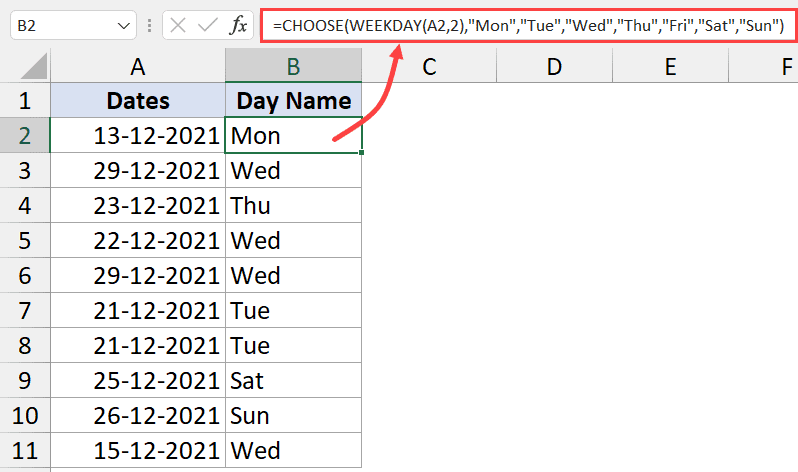Click the Insert Function fx icon

238,24
